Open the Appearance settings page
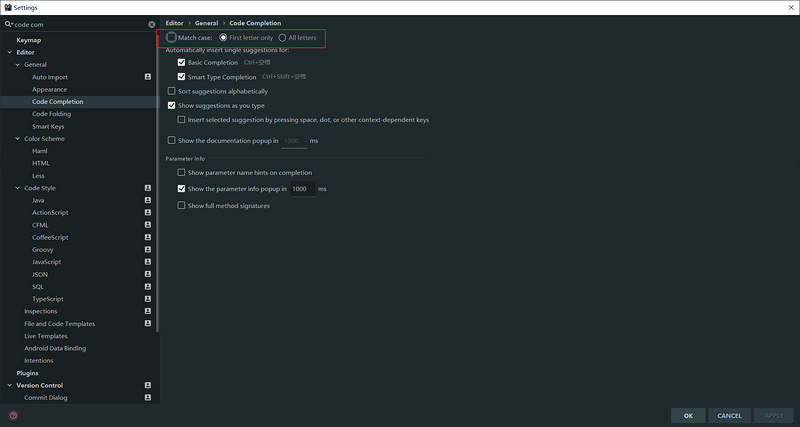The width and height of the screenshot is (800, 427). tap(49, 89)
